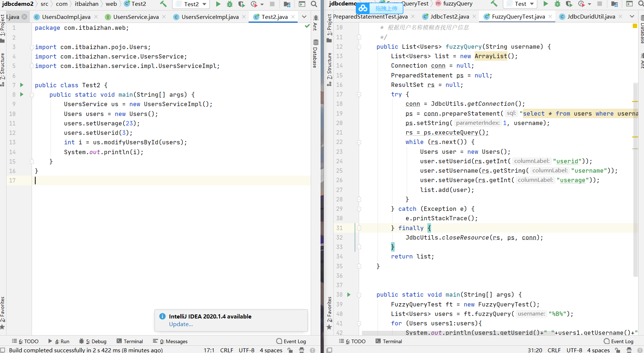Show hidden editor tabs in left window
The image size is (644, 353).
point(304,17)
